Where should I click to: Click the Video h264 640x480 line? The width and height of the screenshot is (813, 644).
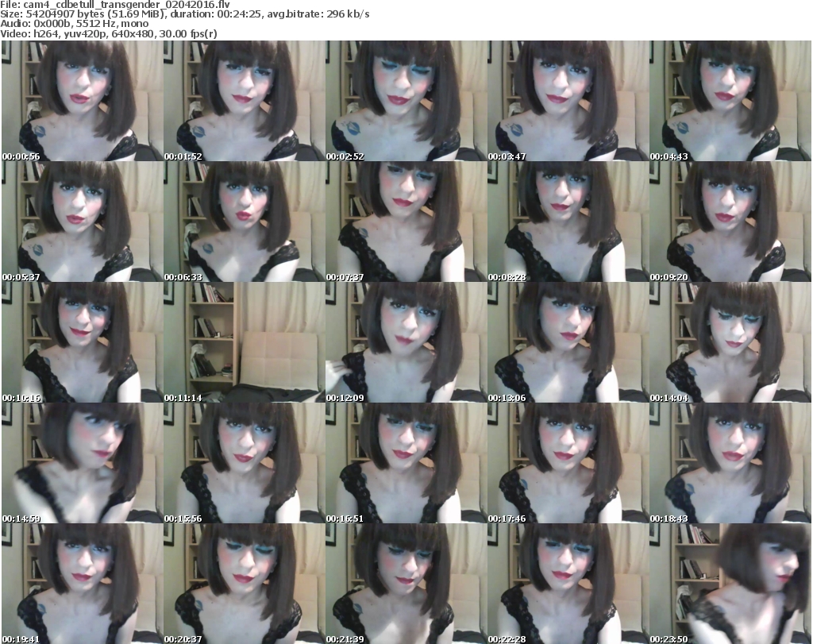click(109, 33)
